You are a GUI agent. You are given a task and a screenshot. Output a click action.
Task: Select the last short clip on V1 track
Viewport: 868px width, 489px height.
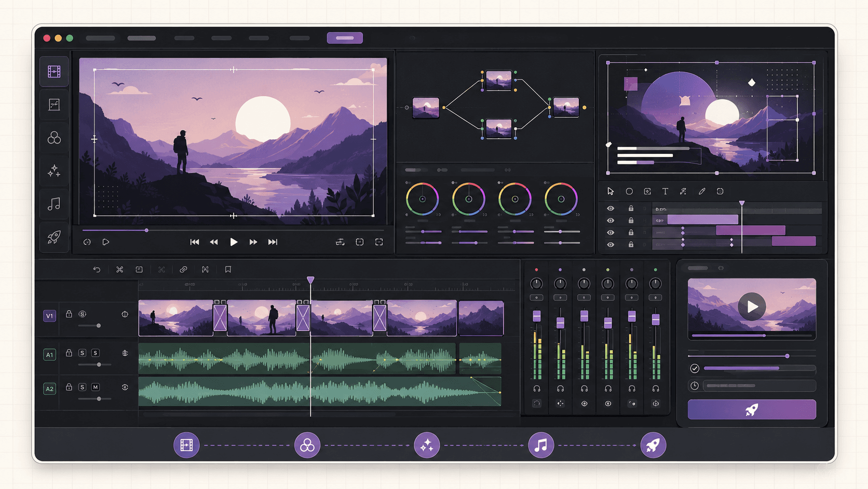coord(481,318)
